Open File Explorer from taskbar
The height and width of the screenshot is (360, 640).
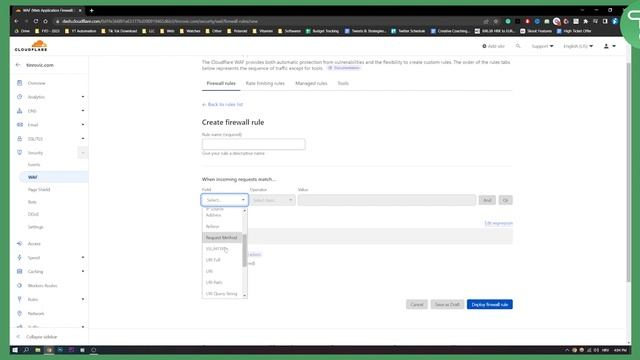click(x=38, y=350)
